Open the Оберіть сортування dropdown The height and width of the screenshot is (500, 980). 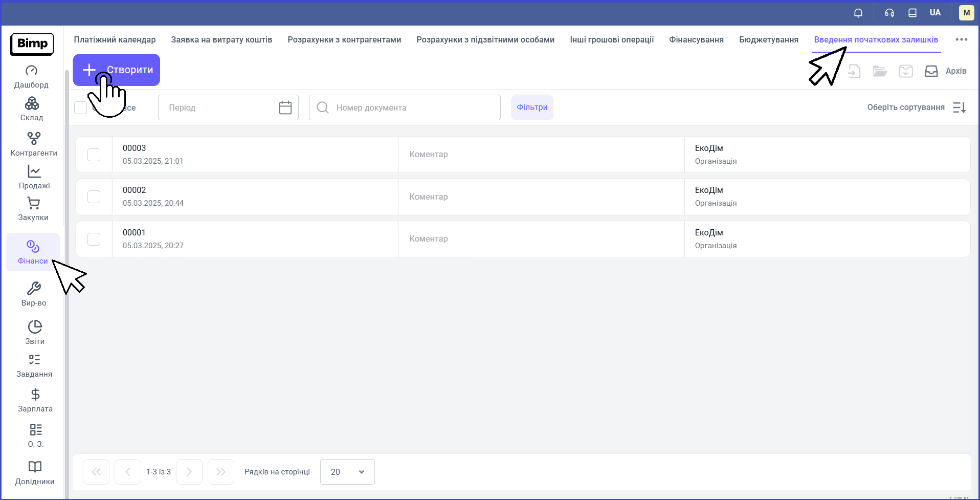point(906,107)
